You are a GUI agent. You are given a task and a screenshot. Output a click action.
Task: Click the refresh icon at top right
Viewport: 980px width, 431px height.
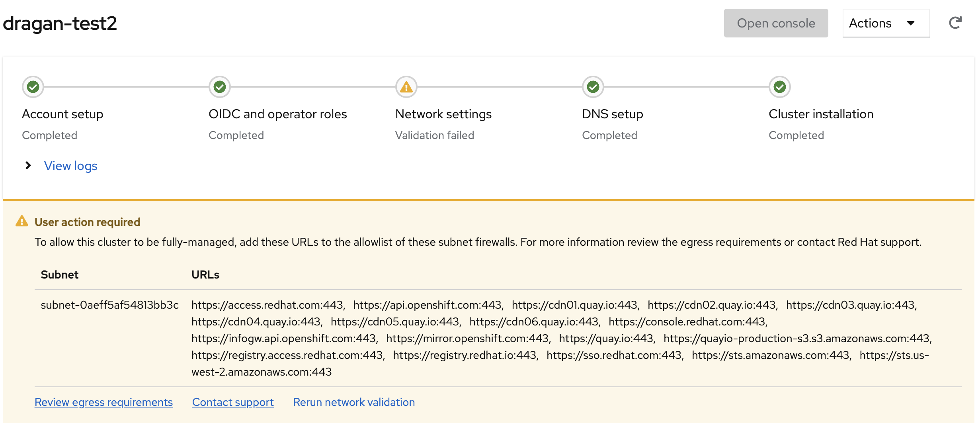955,23
